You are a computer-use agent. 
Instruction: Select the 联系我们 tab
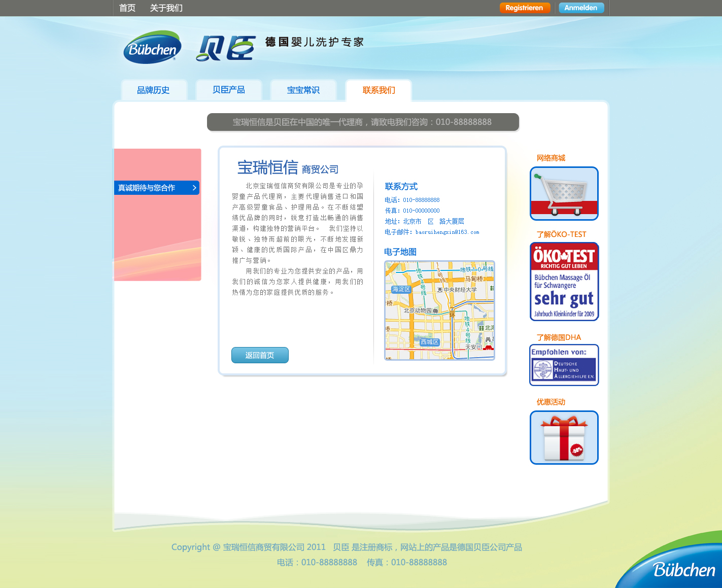(379, 90)
